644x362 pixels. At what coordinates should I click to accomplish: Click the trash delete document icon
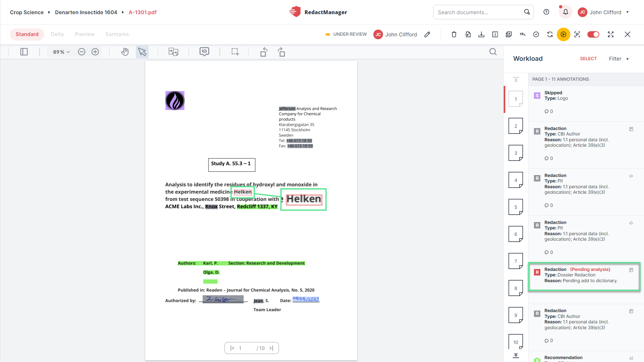[454, 34]
